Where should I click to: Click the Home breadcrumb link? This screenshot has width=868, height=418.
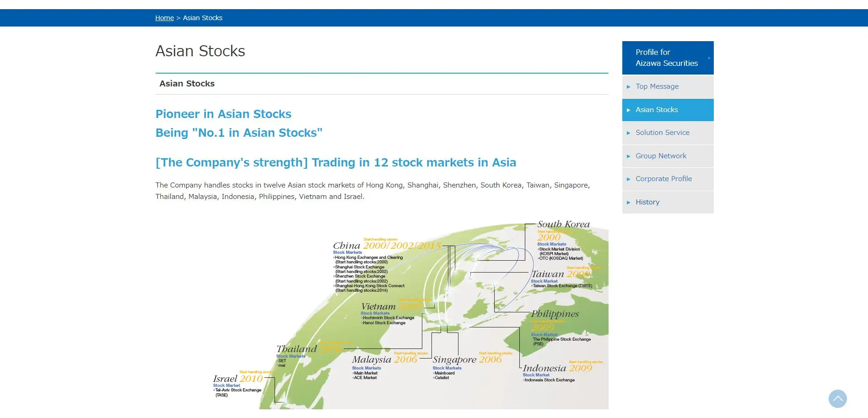point(164,18)
